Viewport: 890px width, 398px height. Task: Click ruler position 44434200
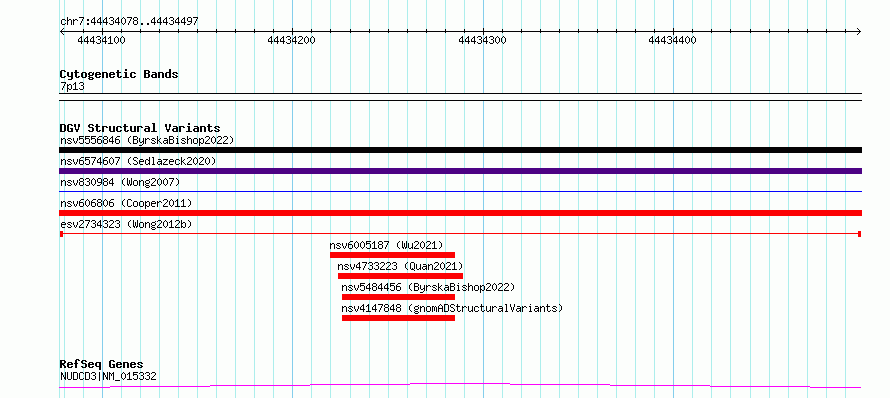pyautogui.click(x=292, y=40)
